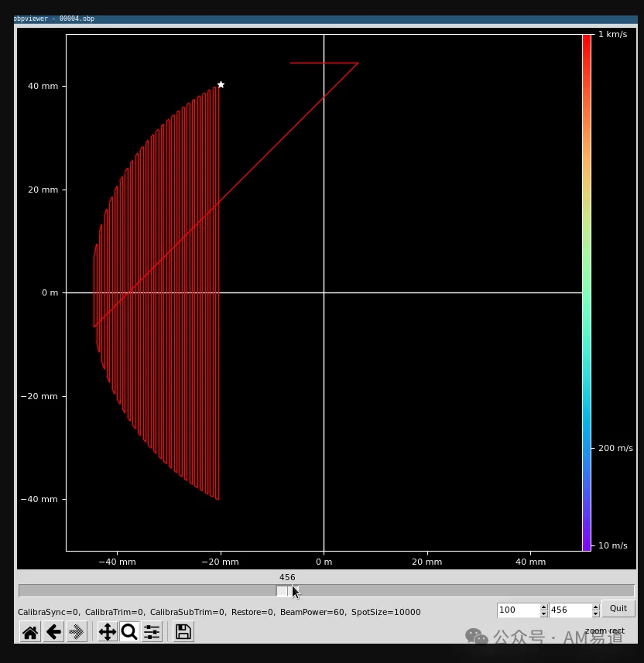Click the white star marker on the plot
The height and width of the screenshot is (663, 644).
pos(221,84)
